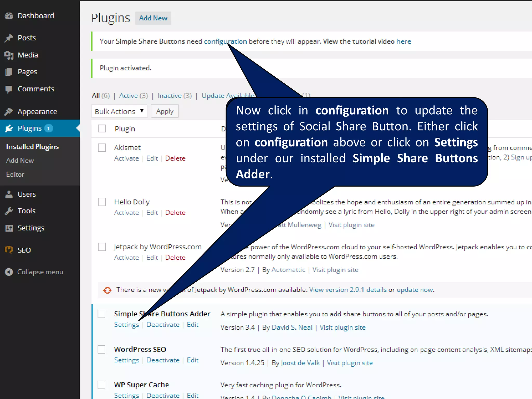Click the Plugins update count badge

(49, 128)
